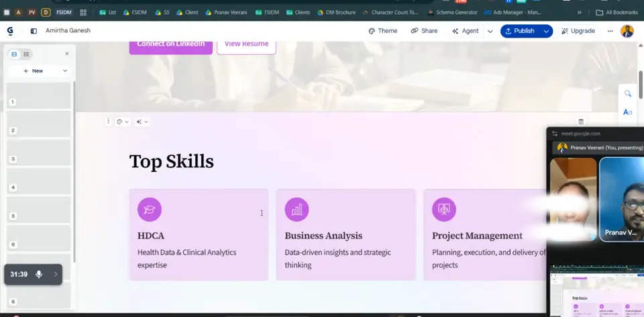Click the page vertical scrollbar
Screen dimensions: 644x317
point(640,84)
